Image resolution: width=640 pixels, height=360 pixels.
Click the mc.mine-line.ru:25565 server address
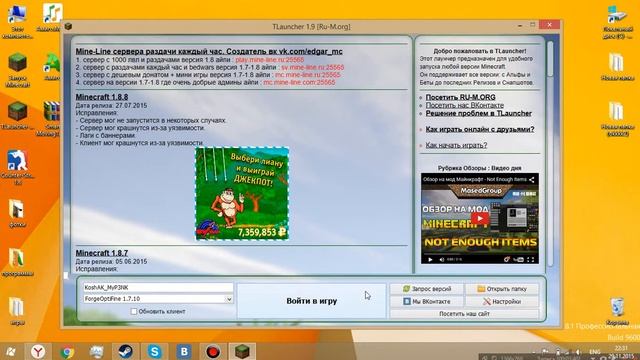point(307,75)
